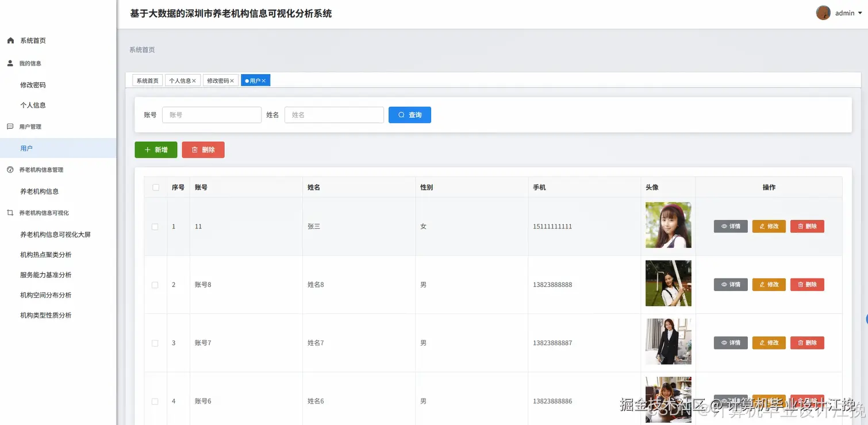Click 修改 for the 账号7 row
The height and width of the screenshot is (425, 868).
769,343
